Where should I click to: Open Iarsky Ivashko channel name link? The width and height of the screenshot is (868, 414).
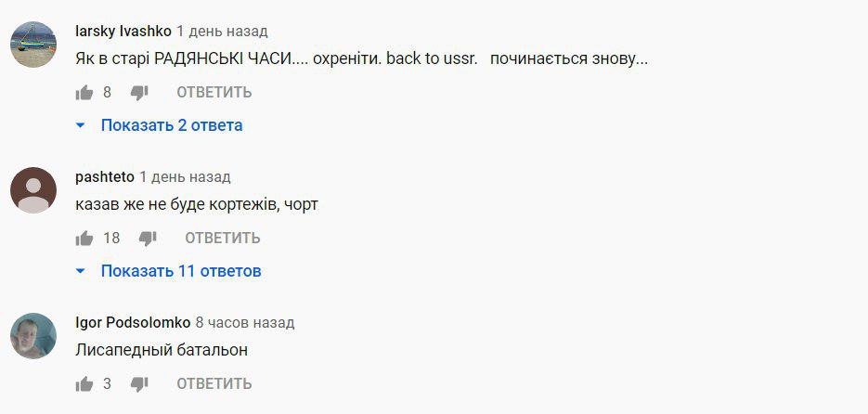tap(123, 31)
